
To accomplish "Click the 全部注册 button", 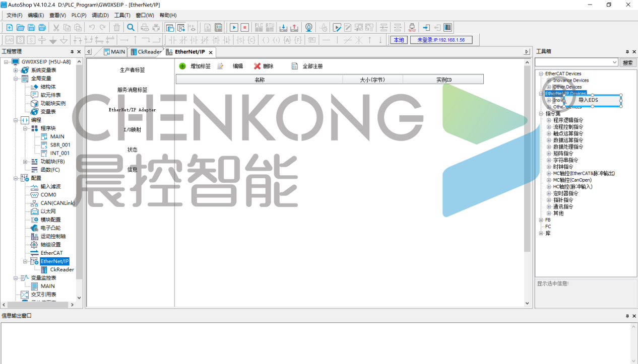I will pos(312,66).
